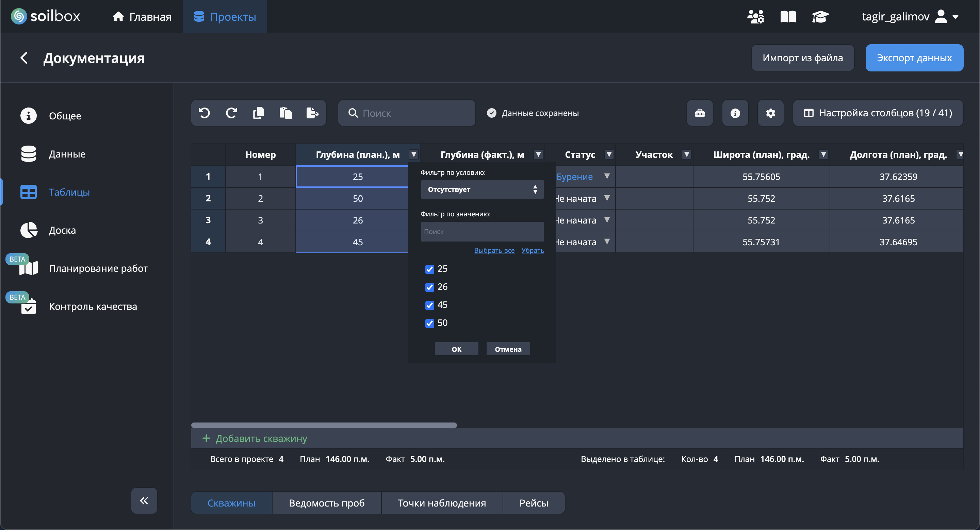Click the undo arrow icon in toolbar
Screen dimensions: 980x530
coord(204,113)
